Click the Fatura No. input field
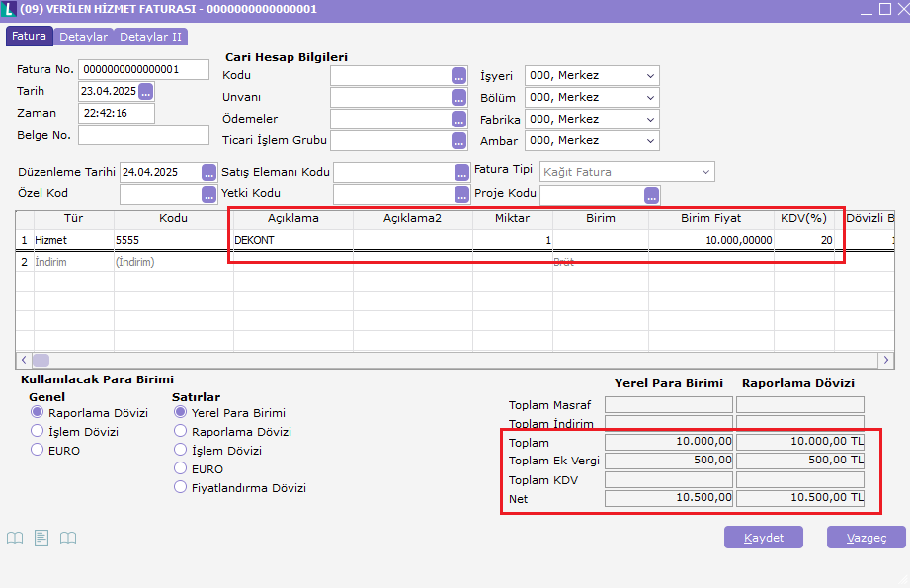The height and width of the screenshot is (588, 910). pyautogui.click(x=143, y=69)
